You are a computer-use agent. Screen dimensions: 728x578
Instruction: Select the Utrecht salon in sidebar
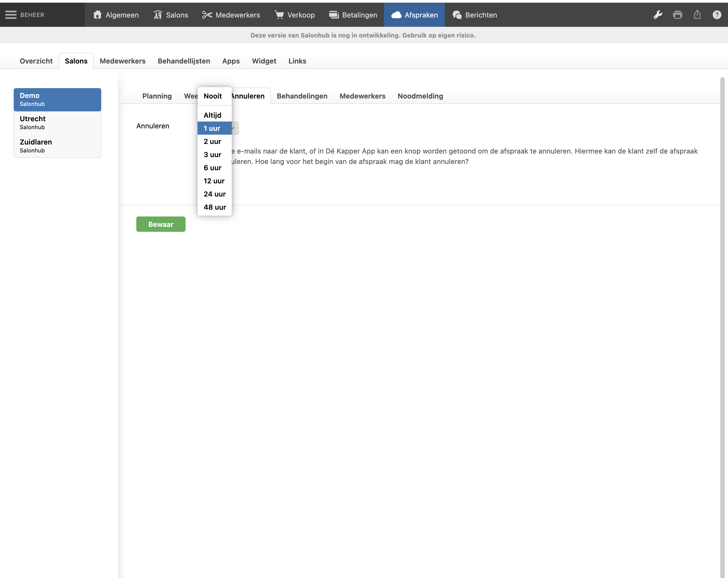coord(57,123)
